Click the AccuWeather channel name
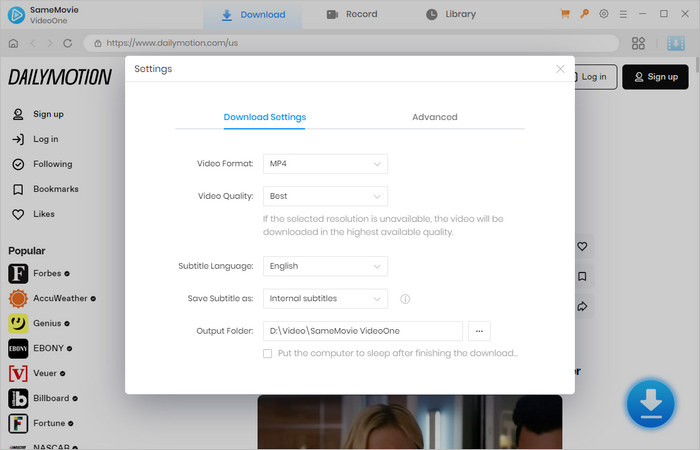The width and height of the screenshot is (700, 450). pyautogui.click(x=60, y=298)
